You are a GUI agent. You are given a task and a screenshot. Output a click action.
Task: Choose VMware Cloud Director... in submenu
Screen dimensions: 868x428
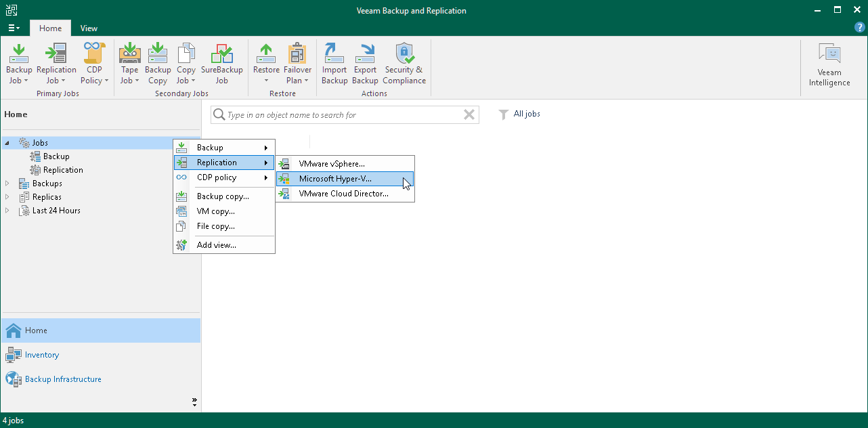[345, 194]
